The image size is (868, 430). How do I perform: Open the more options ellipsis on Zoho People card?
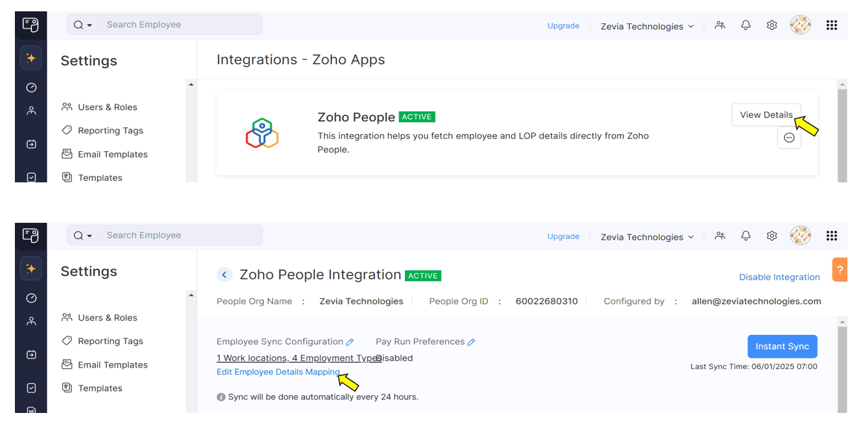[789, 138]
